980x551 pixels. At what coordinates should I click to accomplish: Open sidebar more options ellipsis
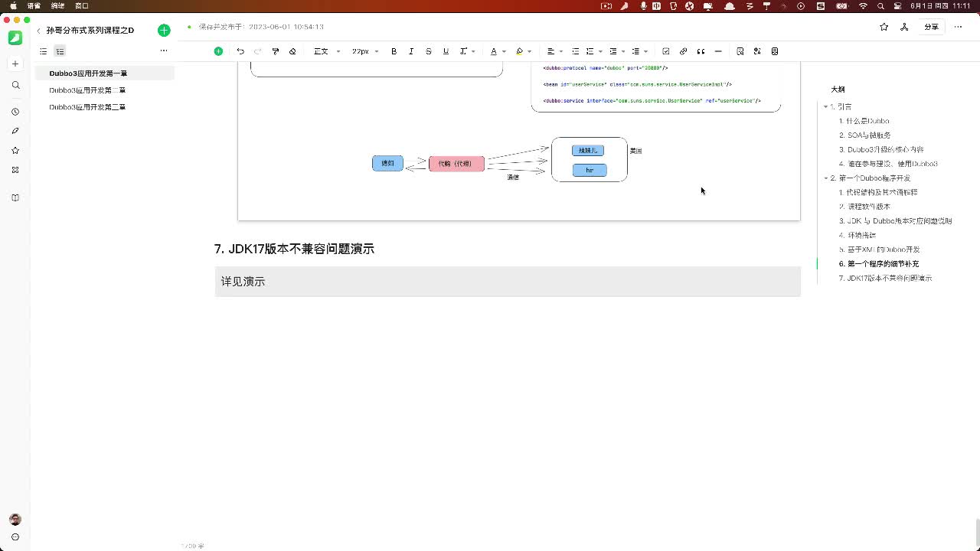tap(163, 51)
